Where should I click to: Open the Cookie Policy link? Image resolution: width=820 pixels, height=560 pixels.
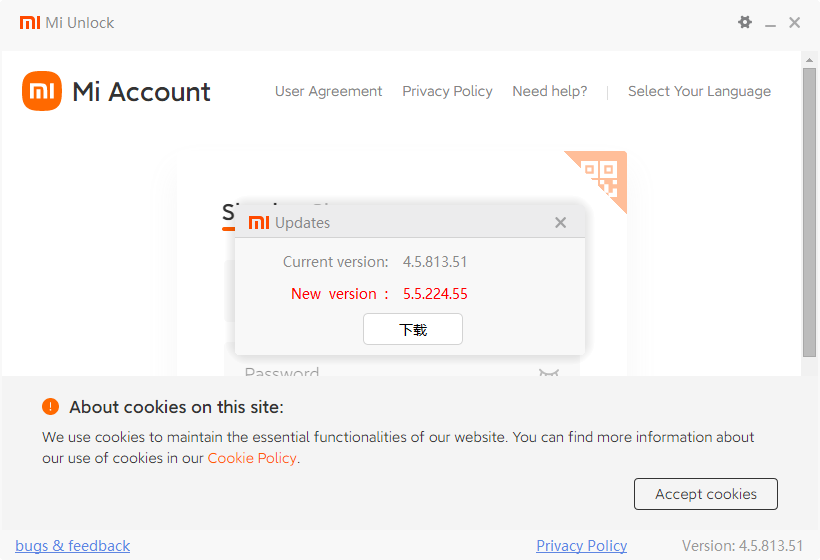click(252, 458)
